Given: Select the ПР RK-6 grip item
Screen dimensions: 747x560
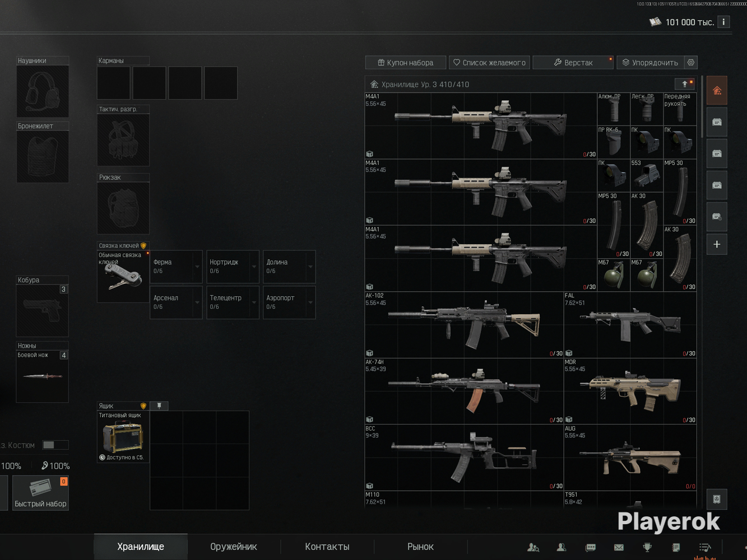Looking at the screenshot, I should click(614, 142).
